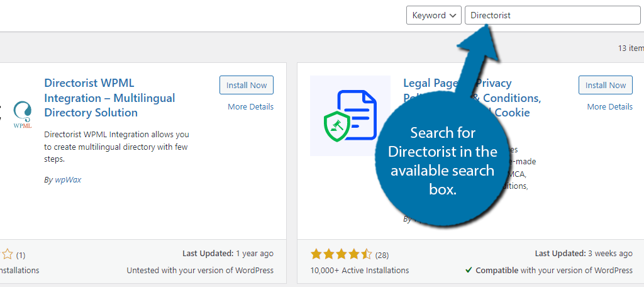Click "Untested with your version of WordPress"
Image resolution: width=644 pixels, height=287 pixels.
[200, 270]
